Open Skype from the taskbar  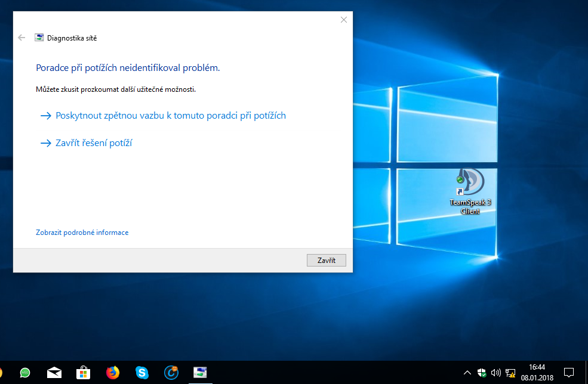(x=141, y=373)
